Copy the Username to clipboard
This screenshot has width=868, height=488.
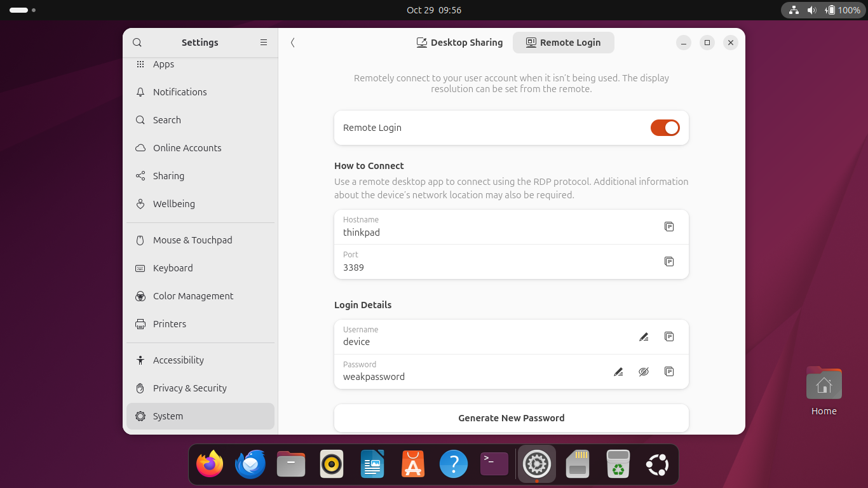669,337
